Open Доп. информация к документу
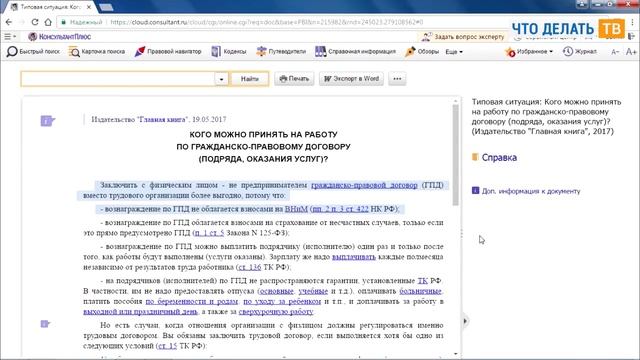Viewport: 640px width, 360px height. click(531, 191)
